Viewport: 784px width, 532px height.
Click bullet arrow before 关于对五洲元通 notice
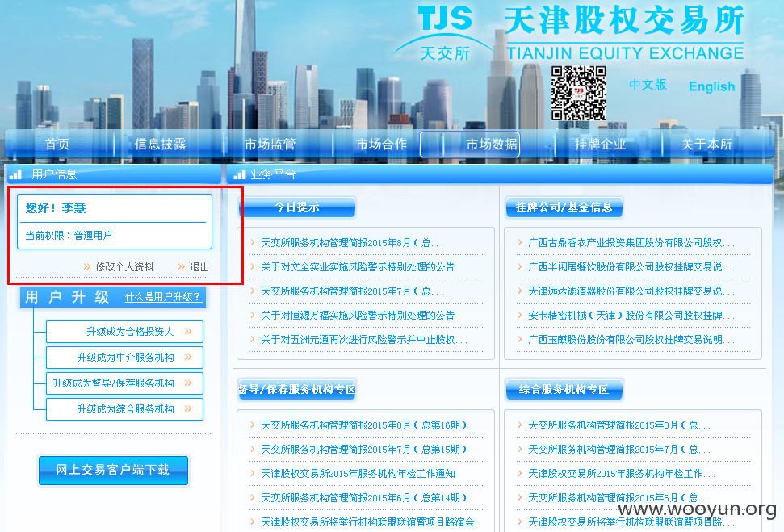tap(253, 340)
